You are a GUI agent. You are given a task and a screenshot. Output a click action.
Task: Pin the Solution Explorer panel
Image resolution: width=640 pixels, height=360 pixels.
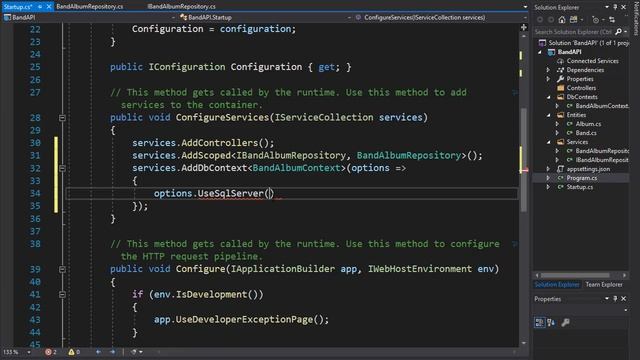click(x=615, y=7)
